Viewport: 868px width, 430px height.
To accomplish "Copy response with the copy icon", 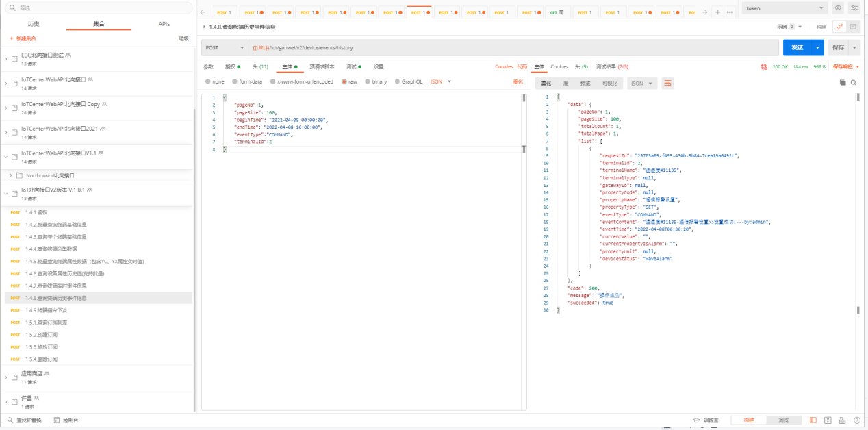I will [x=843, y=83].
